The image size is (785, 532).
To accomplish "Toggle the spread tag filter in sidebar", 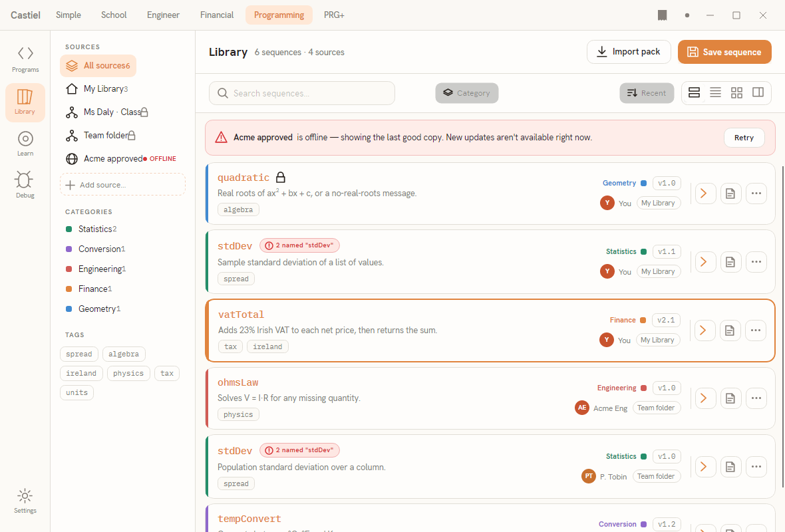I will (79, 354).
